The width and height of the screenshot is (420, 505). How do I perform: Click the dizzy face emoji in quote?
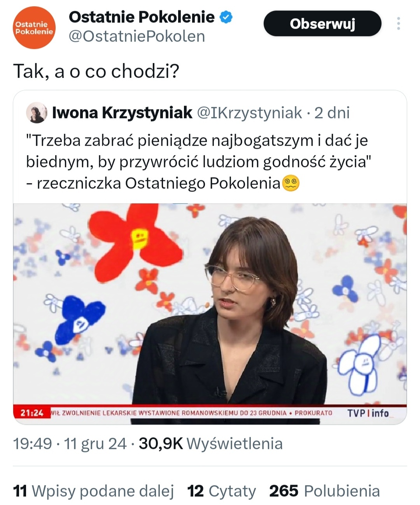[291, 183]
